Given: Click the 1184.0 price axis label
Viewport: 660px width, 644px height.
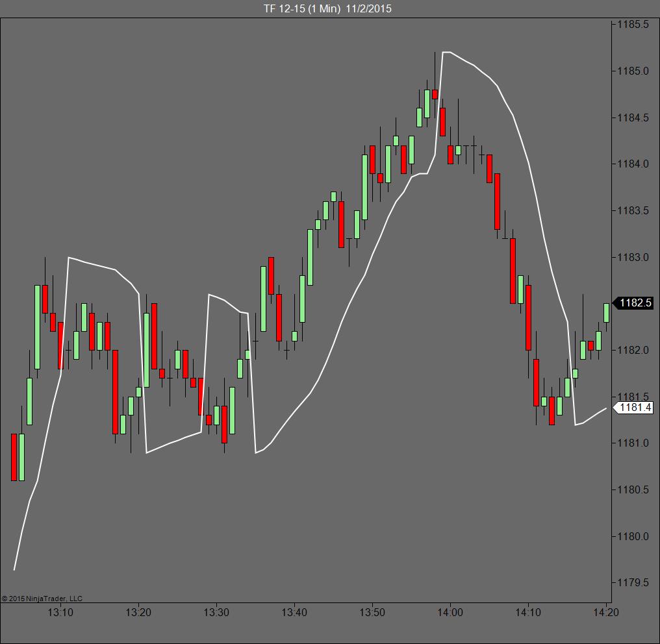Looking at the screenshot, I should point(633,164).
